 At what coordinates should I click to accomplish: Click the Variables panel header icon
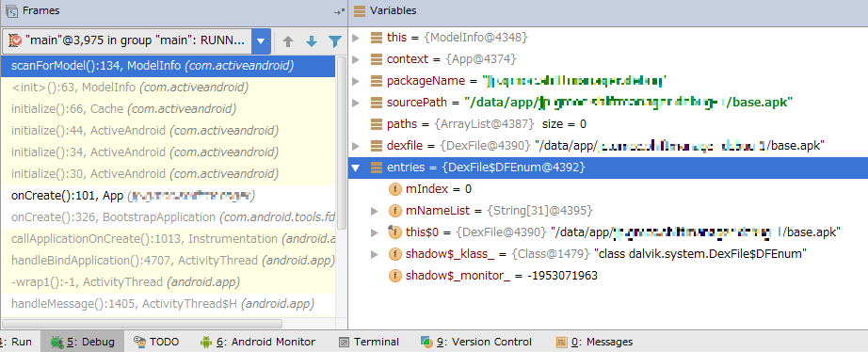coord(360,10)
